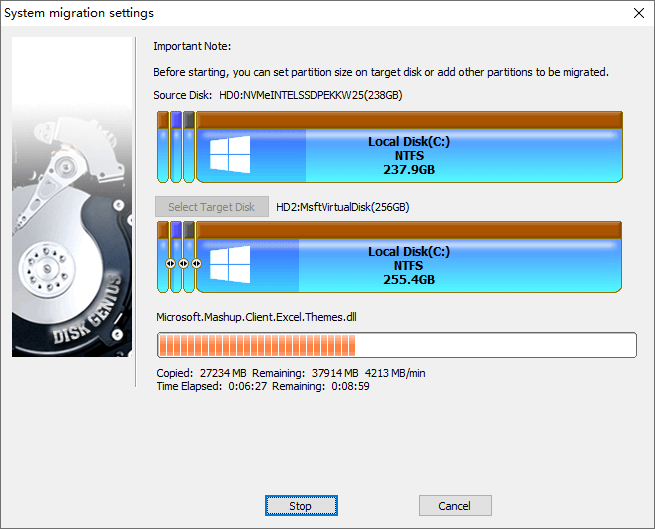Click the source disk Local Disk(C:) partition
The image size is (655, 529).
click(409, 147)
